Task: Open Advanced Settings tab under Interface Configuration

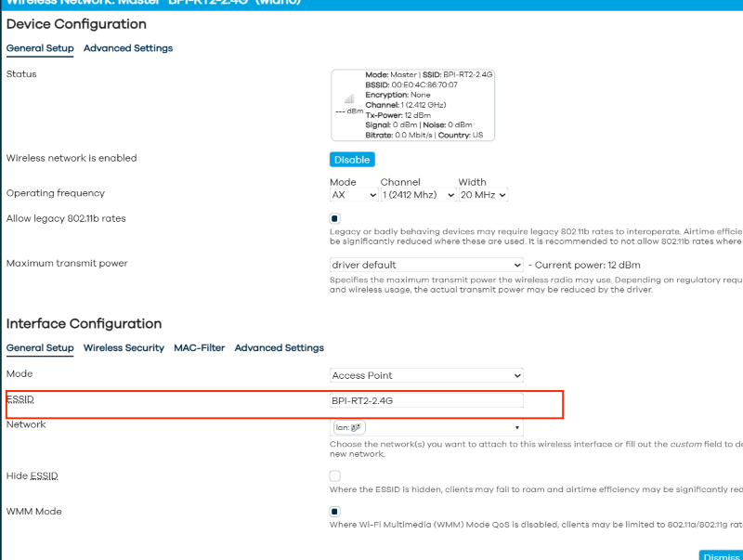Action: pyautogui.click(x=279, y=348)
